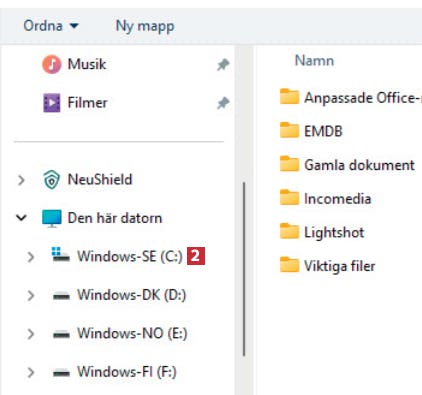The image size is (422, 395).
Task: Expand the Windows-FI (F:) drive
Action: click(x=31, y=372)
